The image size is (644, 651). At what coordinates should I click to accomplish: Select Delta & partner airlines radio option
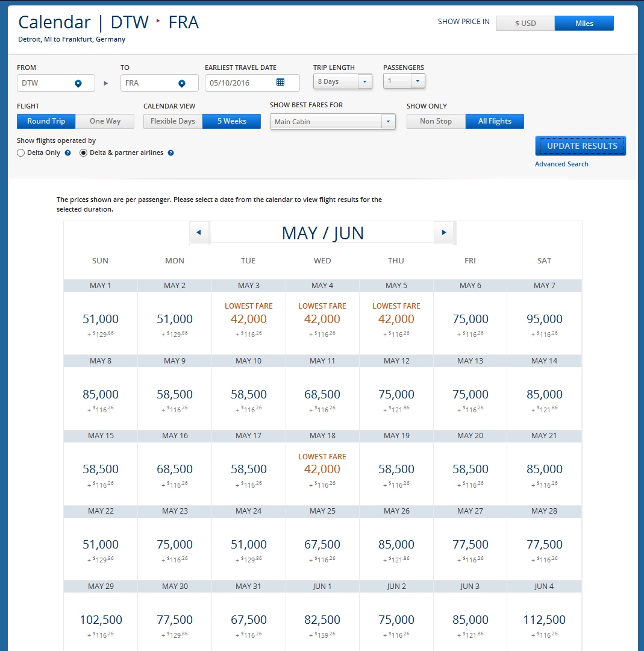click(84, 153)
